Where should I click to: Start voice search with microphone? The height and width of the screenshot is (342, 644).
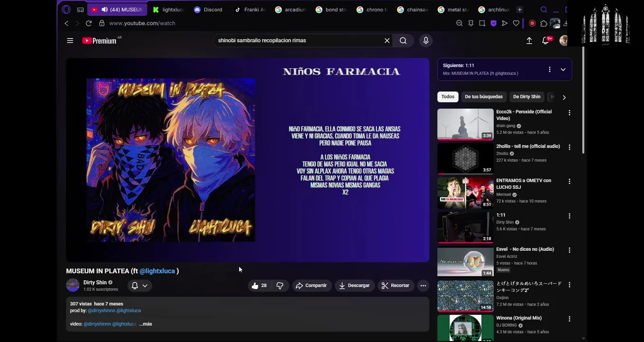coord(426,40)
